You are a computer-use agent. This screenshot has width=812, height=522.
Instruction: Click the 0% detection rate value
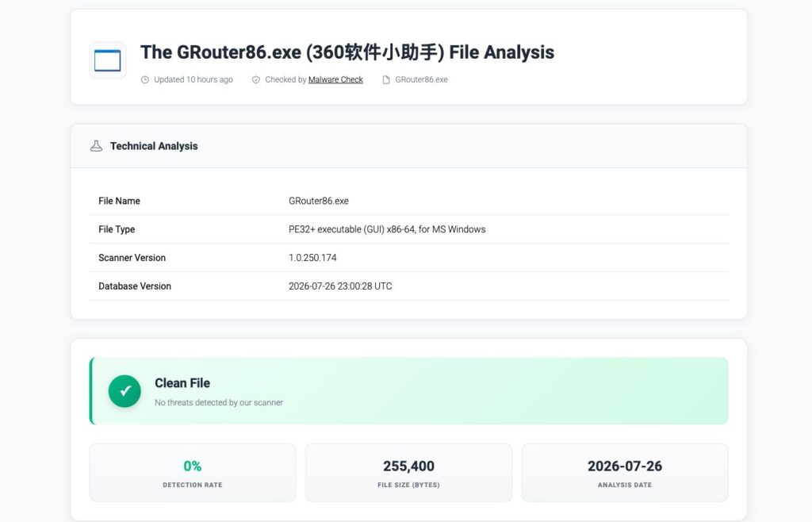(193, 466)
